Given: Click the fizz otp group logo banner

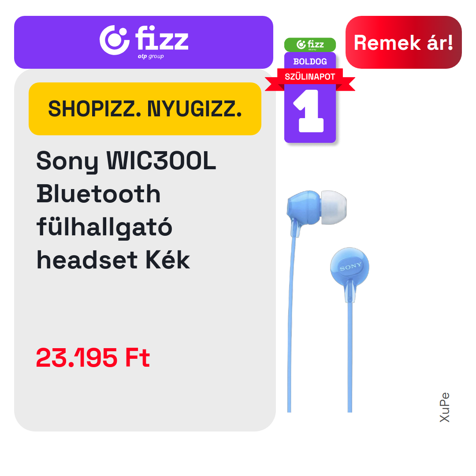Looking at the screenshot, I should point(144,42).
